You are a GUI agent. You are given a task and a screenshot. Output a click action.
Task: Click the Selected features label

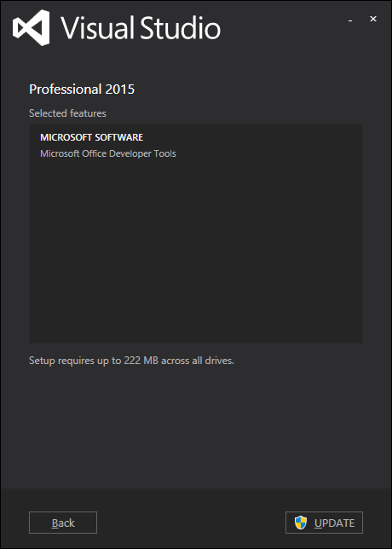67,113
